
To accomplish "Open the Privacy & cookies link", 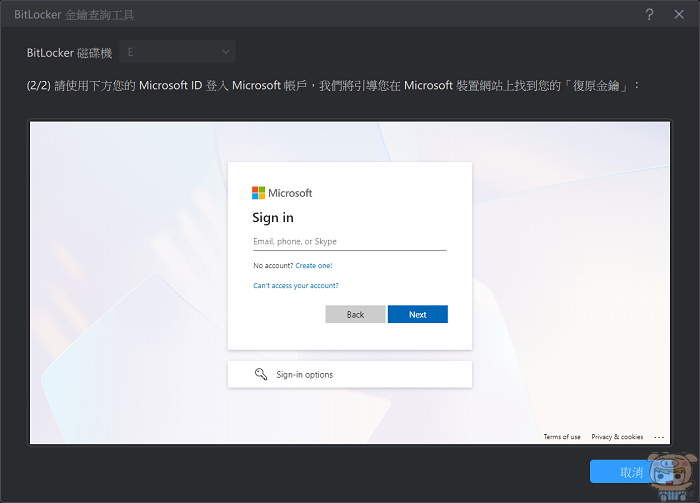I will [617, 437].
